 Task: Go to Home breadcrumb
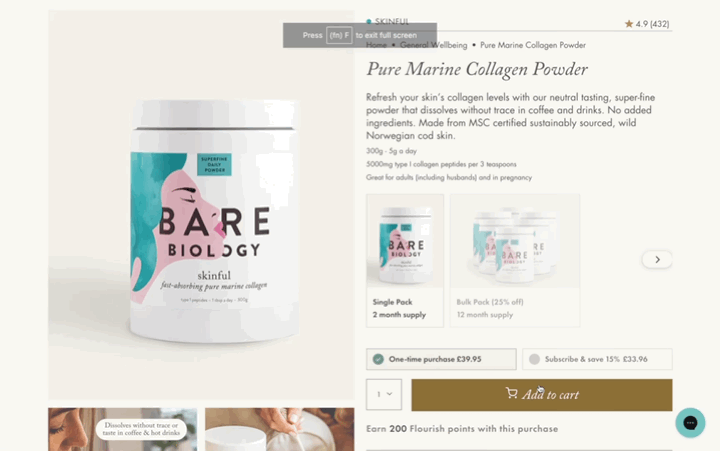point(376,45)
